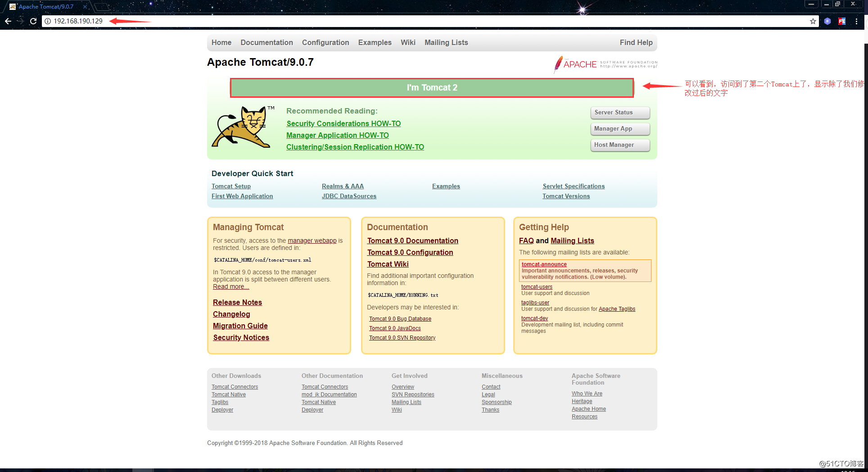Open the tomcat-announce mailing list link
Image resolution: width=868 pixels, height=472 pixels.
tap(544, 264)
